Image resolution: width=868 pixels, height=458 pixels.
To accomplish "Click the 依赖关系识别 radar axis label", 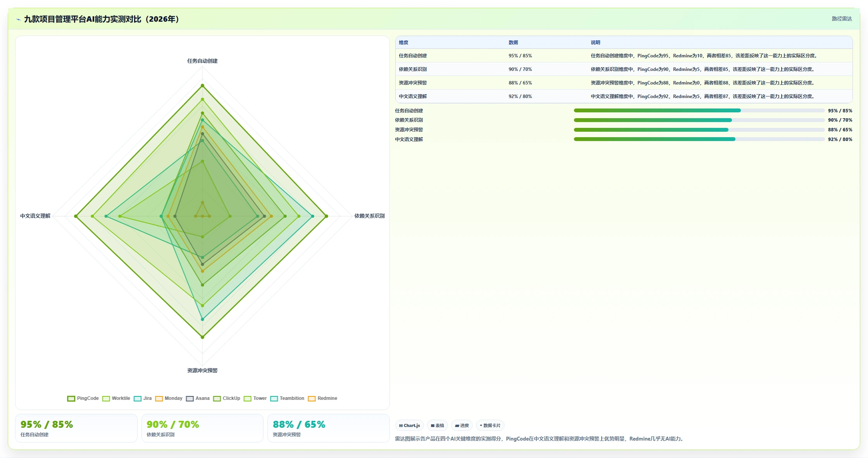I will click(369, 216).
